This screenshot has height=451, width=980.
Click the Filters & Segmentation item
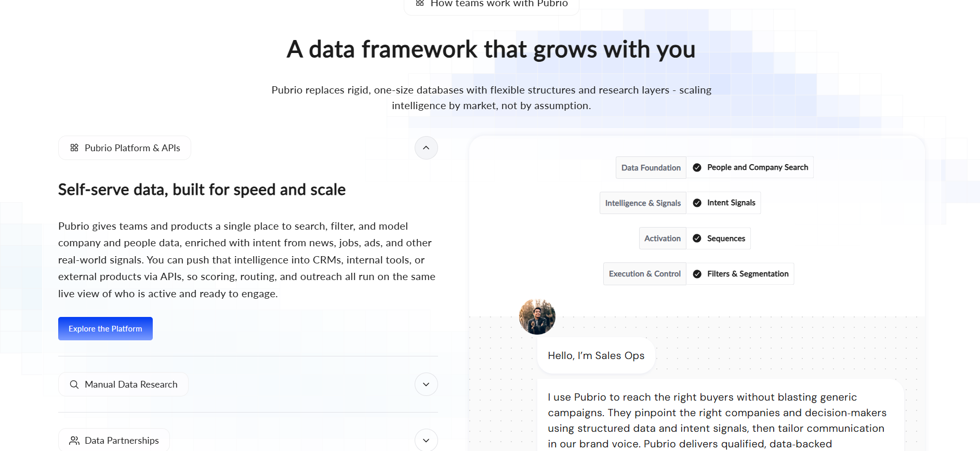tap(740, 274)
